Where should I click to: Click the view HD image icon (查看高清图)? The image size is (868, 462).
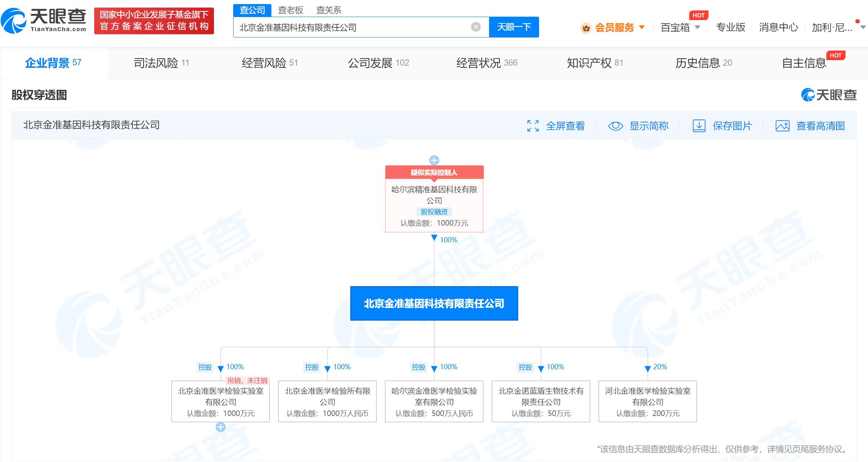click(x=782, y=126)
